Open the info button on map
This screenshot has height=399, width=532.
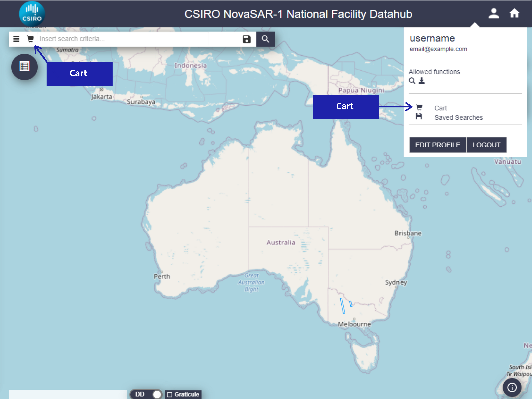(512, 387)
